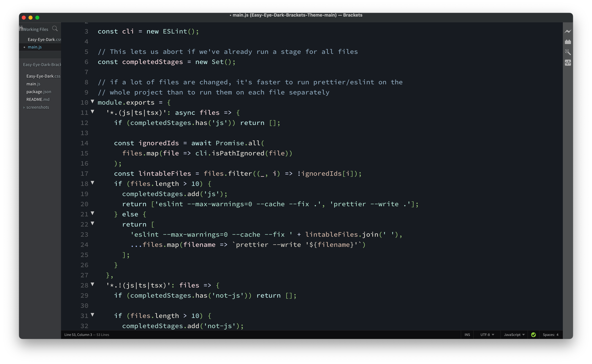Click the search magnifier beside Working Files
Image resolution: width=592 pixels, height=364 pixels.
pos(55,28)
